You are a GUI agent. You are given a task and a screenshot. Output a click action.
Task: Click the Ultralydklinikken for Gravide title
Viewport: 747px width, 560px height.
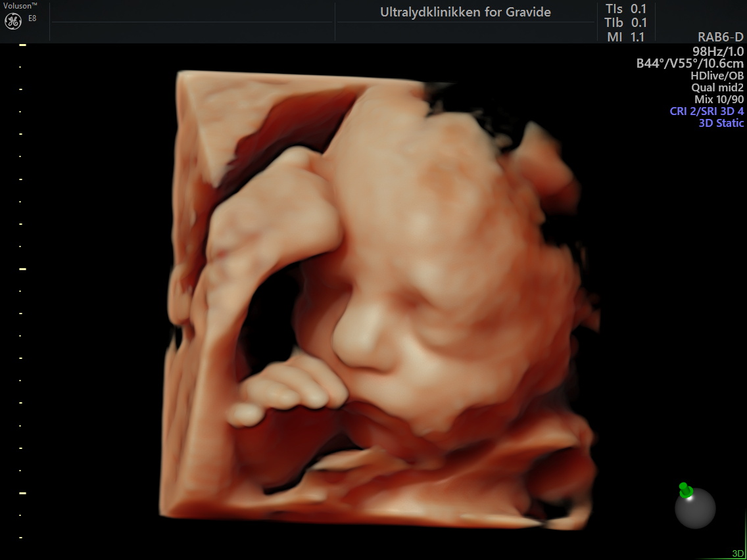466,12
